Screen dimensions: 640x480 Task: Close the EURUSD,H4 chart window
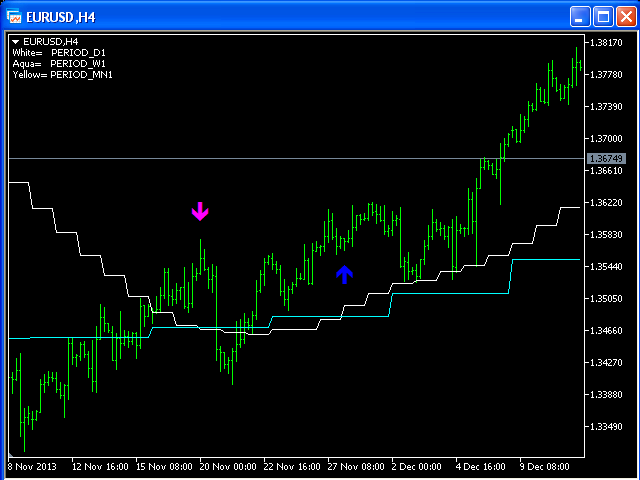624,16
